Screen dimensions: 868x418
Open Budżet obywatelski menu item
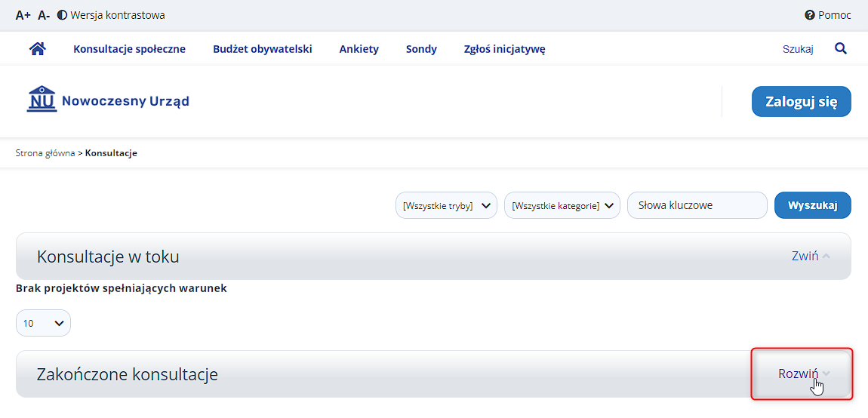[x=263, y=49]
